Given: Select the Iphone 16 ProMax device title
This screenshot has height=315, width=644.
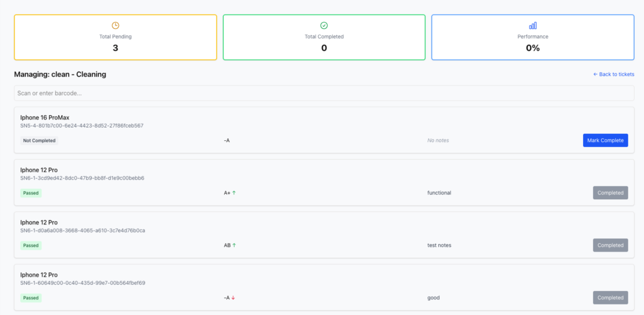Looking at the screenshot, I should coord(45,118).
